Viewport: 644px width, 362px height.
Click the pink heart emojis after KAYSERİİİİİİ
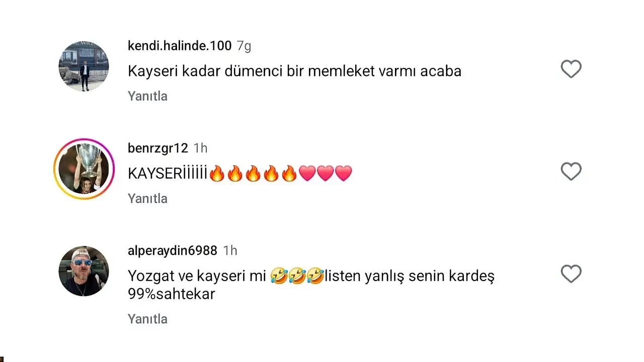click(325, 174)
